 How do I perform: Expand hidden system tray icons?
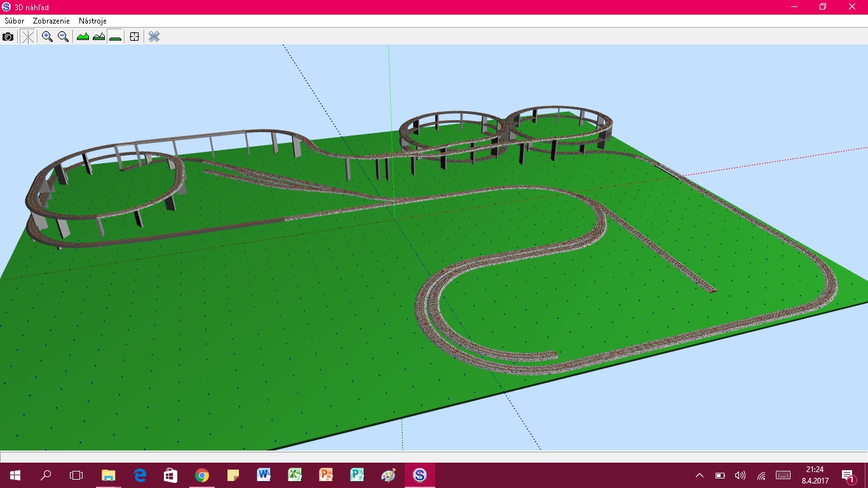[x=700, y=475]
